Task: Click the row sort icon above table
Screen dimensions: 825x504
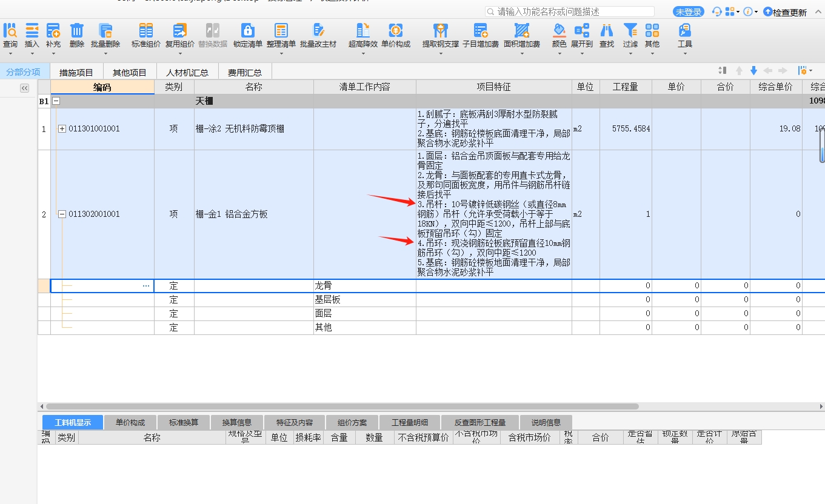Action: 722,71
